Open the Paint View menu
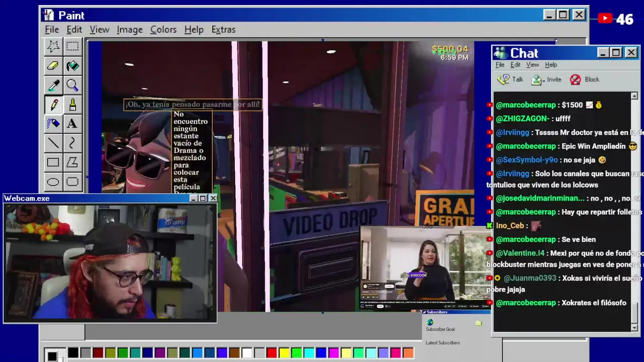 pos(99,30)
